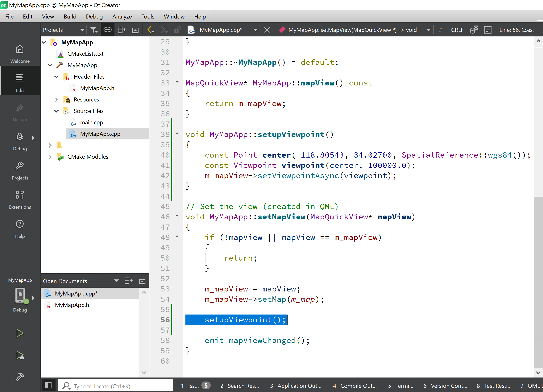Image resolution: width=543 pixels, height=392 pixels.
Task: Click the Build hammer icon
Action: click(x=20, y=377)
